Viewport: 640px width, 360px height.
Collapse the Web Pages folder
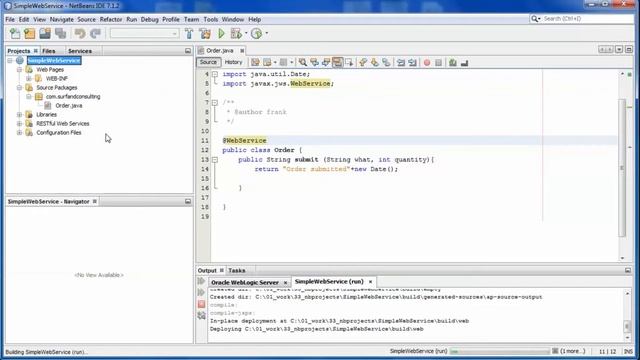(x=19, y=70)
